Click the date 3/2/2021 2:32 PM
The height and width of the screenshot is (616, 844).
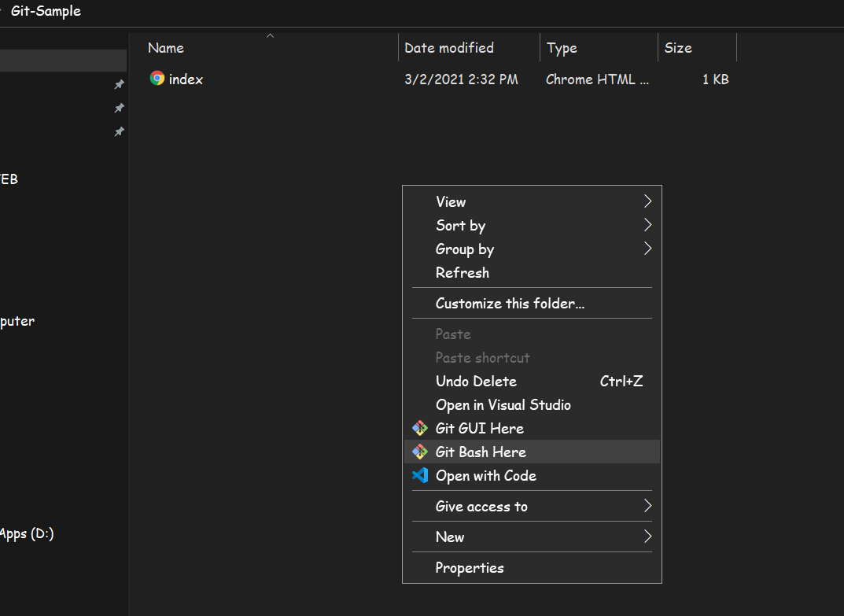(461, 79)
